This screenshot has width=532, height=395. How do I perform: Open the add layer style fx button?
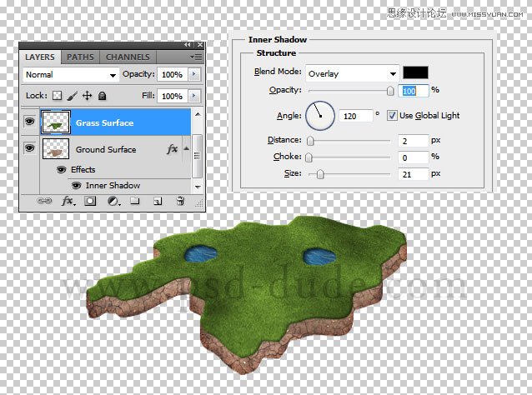pyautogui.click(x=68, y=202)
